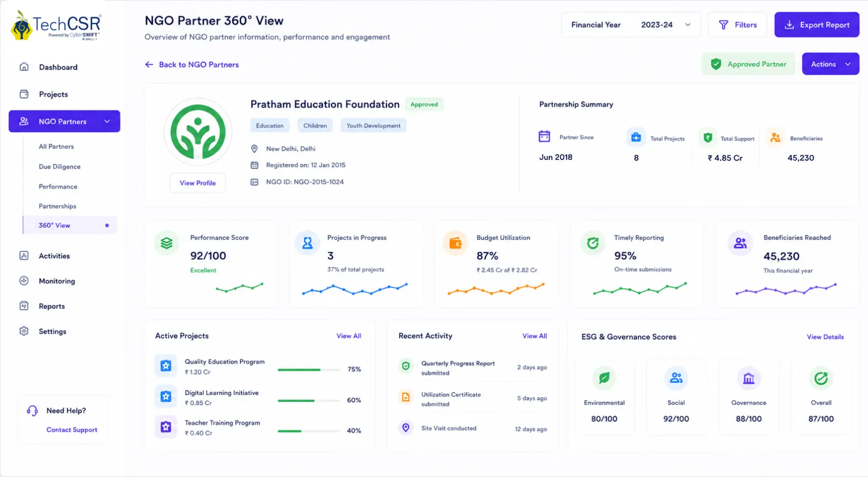Click the green Approved status badge
Viewport: 868px width, 477px height.
[x=425, y=104]
